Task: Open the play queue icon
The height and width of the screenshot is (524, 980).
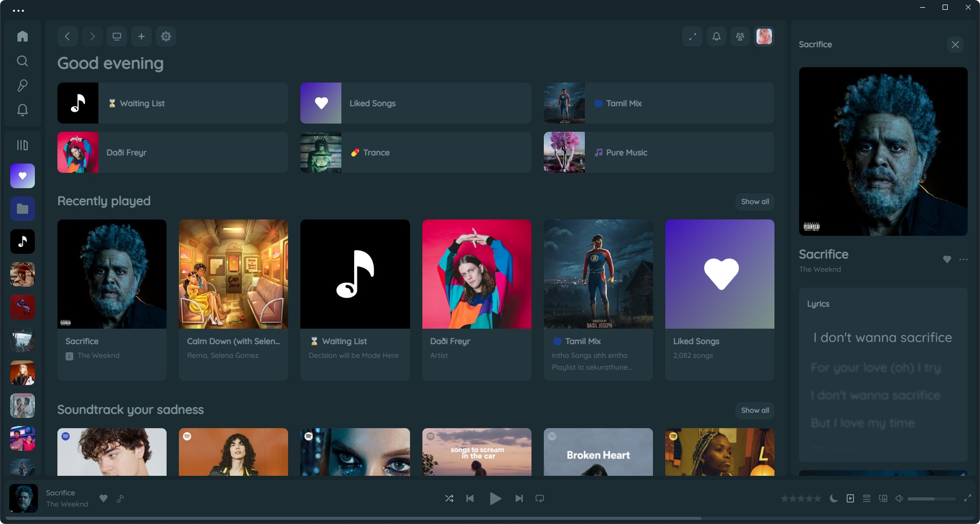Action: click(867, 498)
